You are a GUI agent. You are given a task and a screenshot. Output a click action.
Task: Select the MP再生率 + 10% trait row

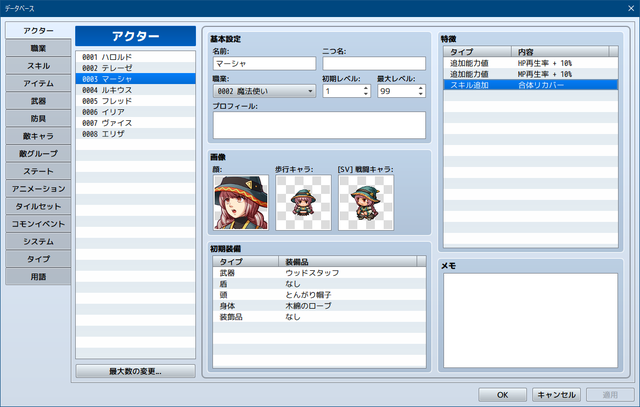point(531,74)
